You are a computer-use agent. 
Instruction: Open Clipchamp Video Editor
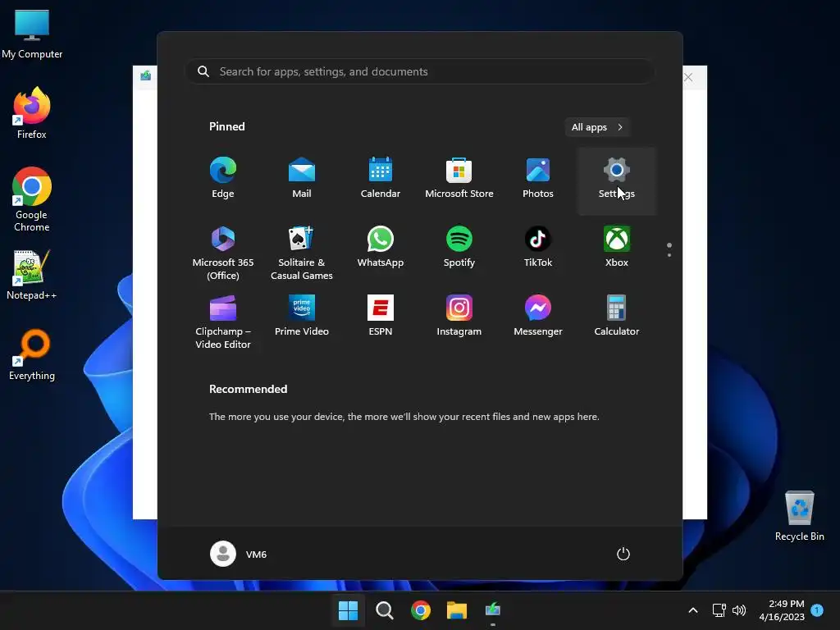223,322
